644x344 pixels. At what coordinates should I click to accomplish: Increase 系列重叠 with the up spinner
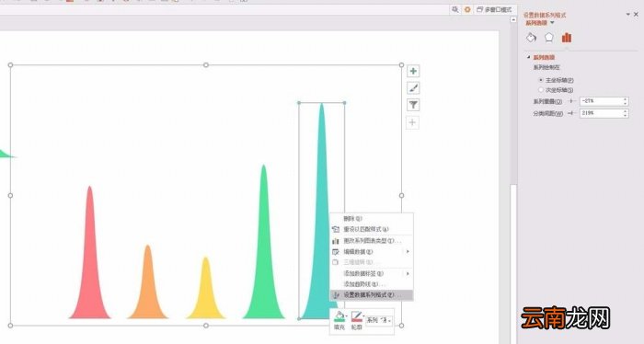click(626, 99)
